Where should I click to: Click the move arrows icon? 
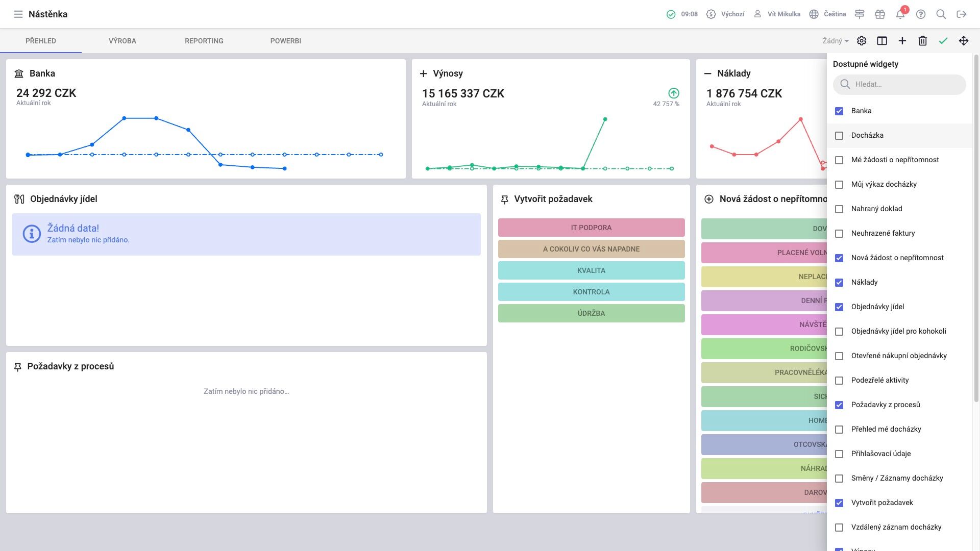(964, 41)
